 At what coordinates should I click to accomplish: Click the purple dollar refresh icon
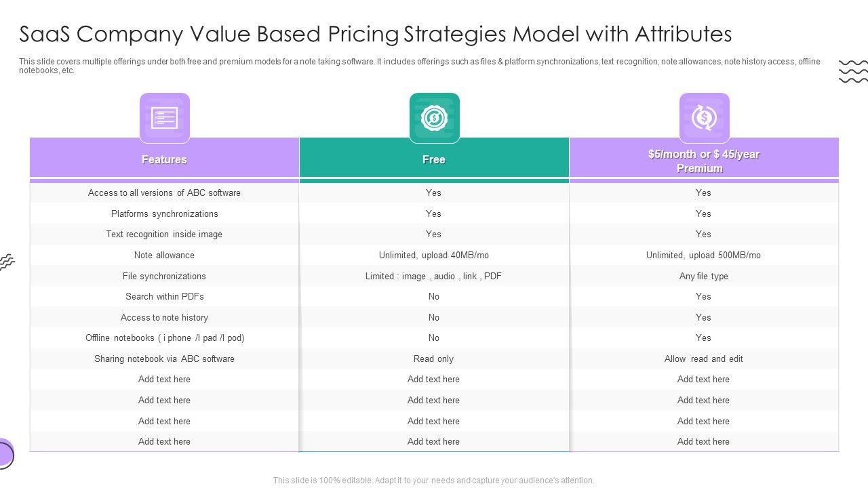[704, 118]
